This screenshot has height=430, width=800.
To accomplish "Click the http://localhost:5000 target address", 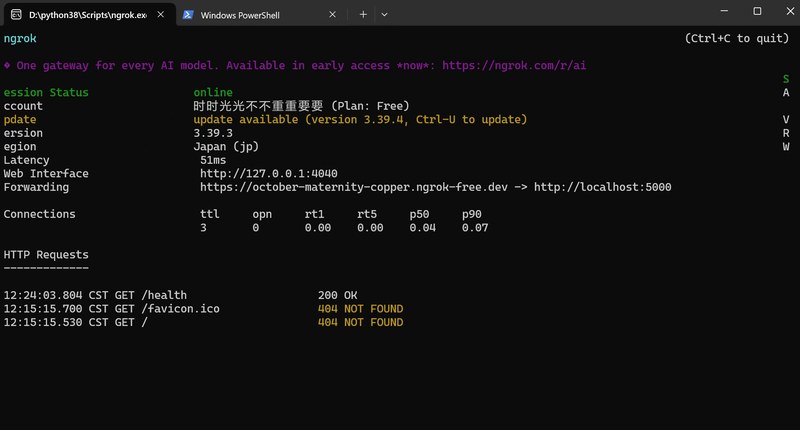I will click(603, 187).
